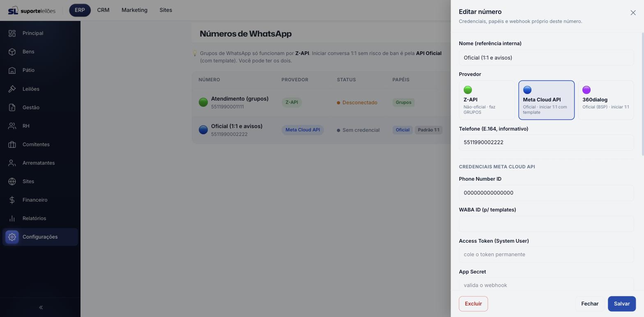Click the green circle of Atendimento (grupos)
Image resolution: width=644 pixels, height=317 pixels.
(203, 102)
